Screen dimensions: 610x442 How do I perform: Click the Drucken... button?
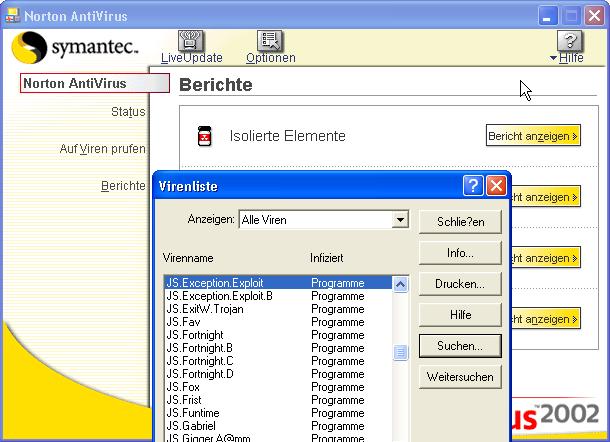tap(460, 284)
